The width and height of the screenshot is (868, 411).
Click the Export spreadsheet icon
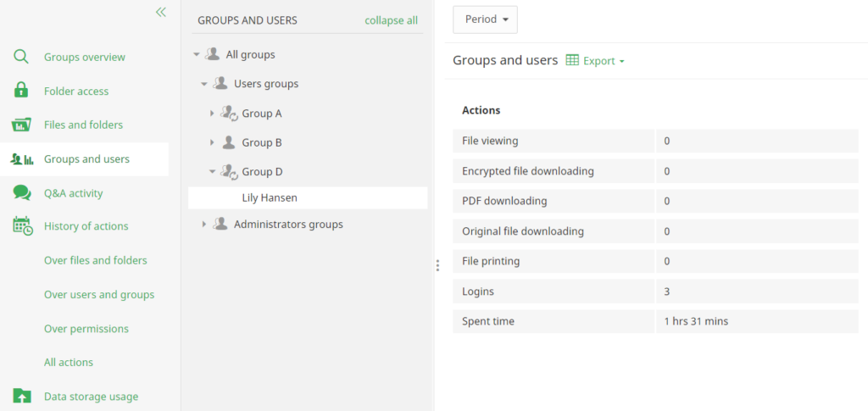coord(572,60)
